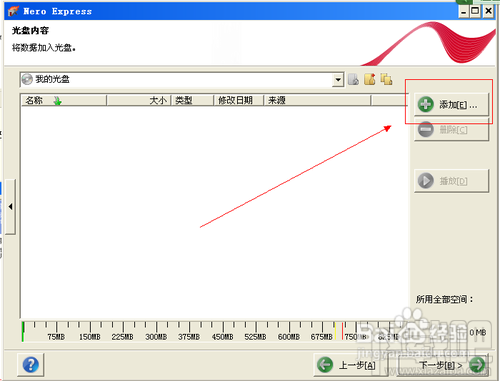Click the green sort arrow in 名称 header
This screenshot has height=381, width=500.
tap(58, 101)
